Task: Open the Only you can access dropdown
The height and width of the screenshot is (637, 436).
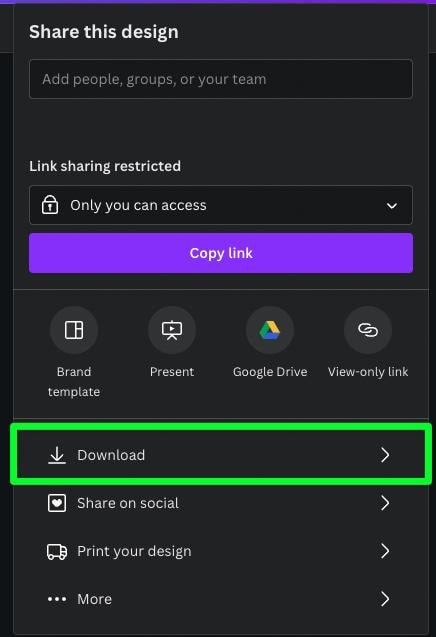Action: click(221, 205)
